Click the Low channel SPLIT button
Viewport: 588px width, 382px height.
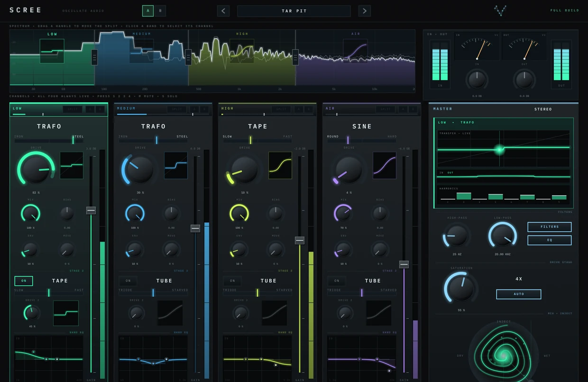(73, 109)
